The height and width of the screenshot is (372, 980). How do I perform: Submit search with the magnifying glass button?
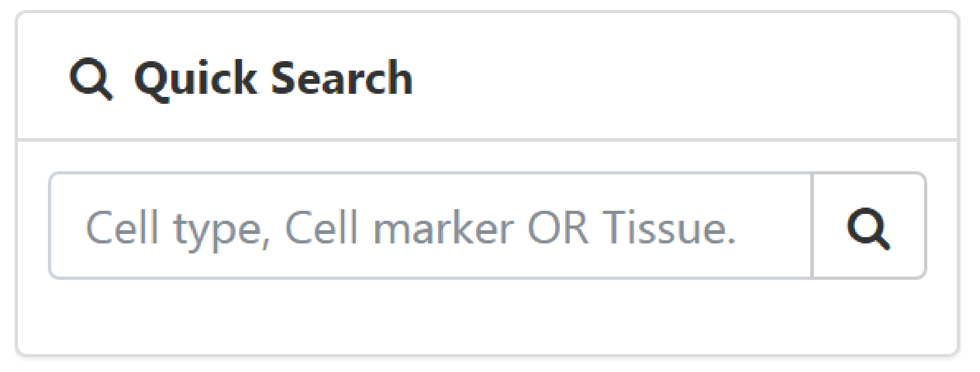click(x=869, y=226)
